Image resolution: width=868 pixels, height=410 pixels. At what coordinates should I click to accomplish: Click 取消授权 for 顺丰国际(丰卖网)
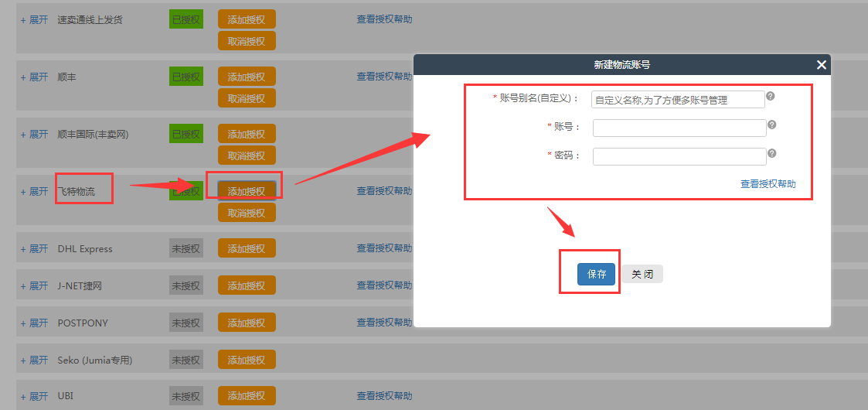point(247,155)
